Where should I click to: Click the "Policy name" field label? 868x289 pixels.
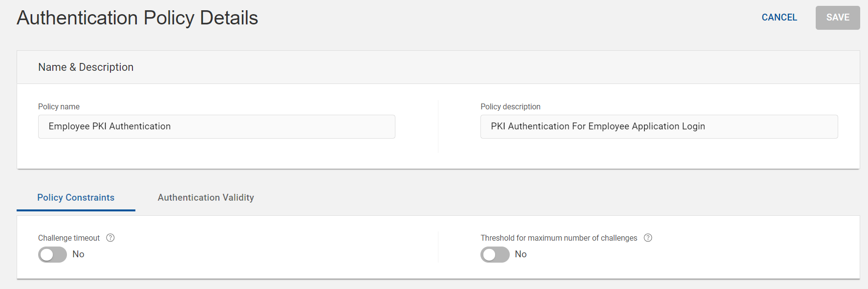[59, 107]
